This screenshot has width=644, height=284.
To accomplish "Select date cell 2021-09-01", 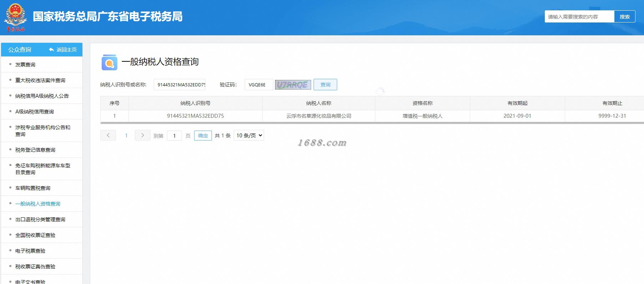I will (517, 116).
